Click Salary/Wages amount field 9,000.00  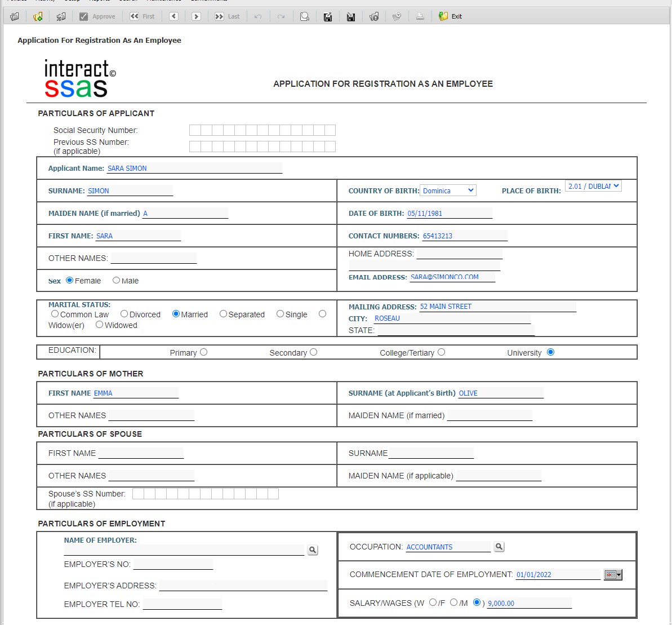pos(529,603)
